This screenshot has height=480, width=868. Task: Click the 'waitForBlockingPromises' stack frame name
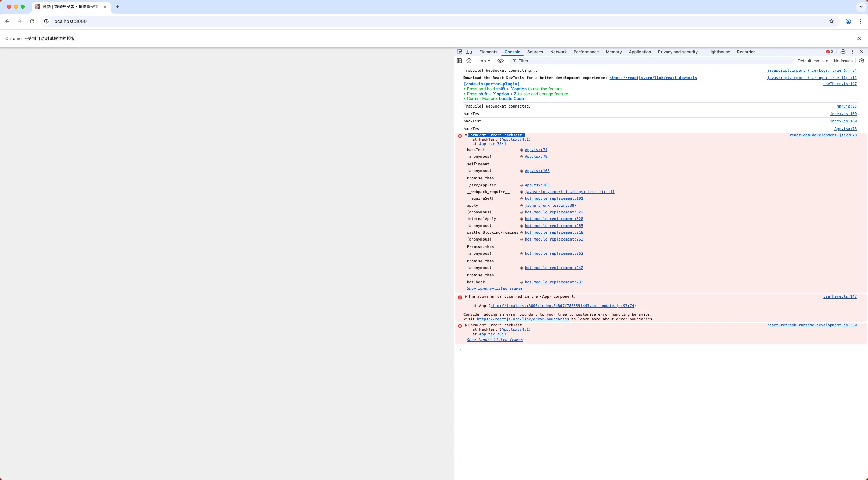(493, 232)
